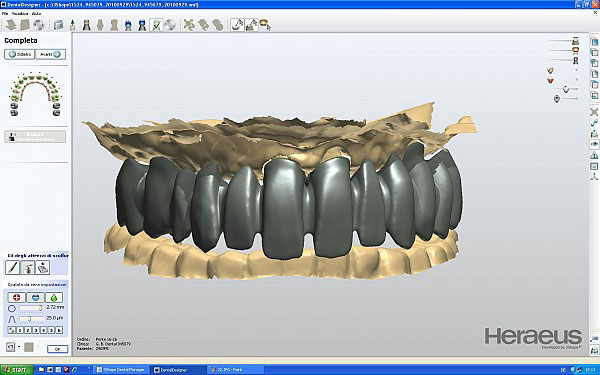
Task: Click the gray color swatch beside undo
Action: coord(29,347)
